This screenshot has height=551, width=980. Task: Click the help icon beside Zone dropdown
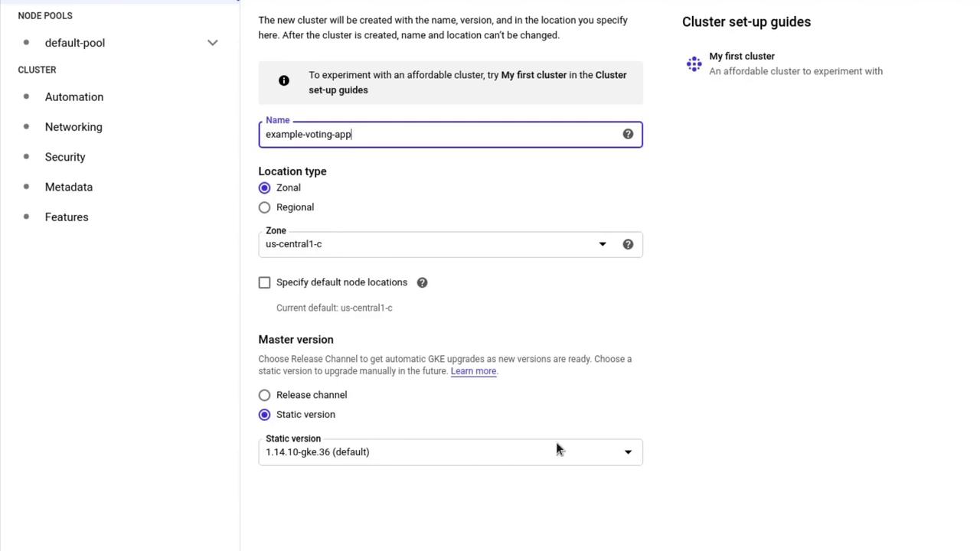click(628, 244)
